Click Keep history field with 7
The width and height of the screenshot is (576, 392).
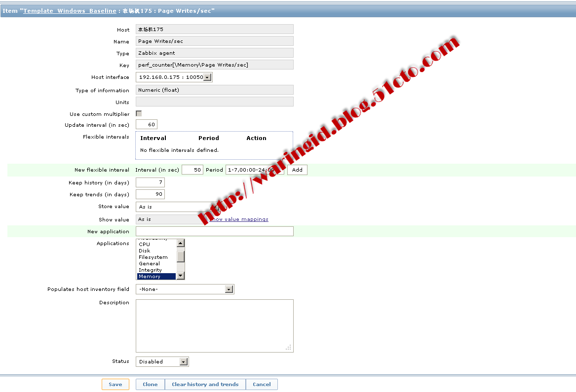[x=150, y=182]
